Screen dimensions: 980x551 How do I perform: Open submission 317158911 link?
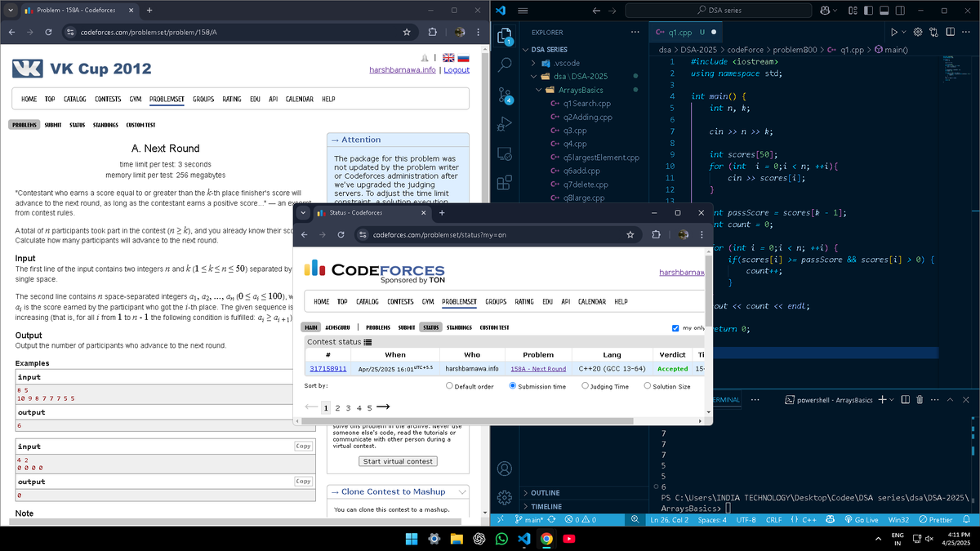327,368
